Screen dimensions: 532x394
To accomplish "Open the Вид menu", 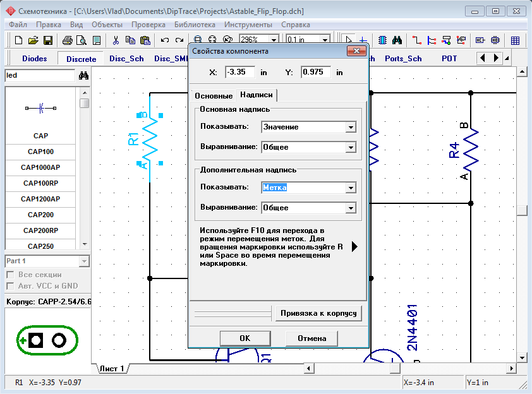I will coord(76,25).
